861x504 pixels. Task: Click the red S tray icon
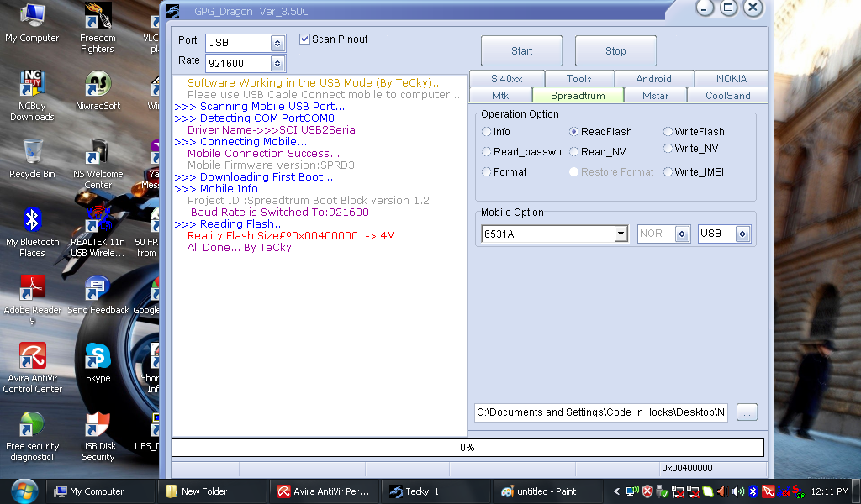pos(798,491)
